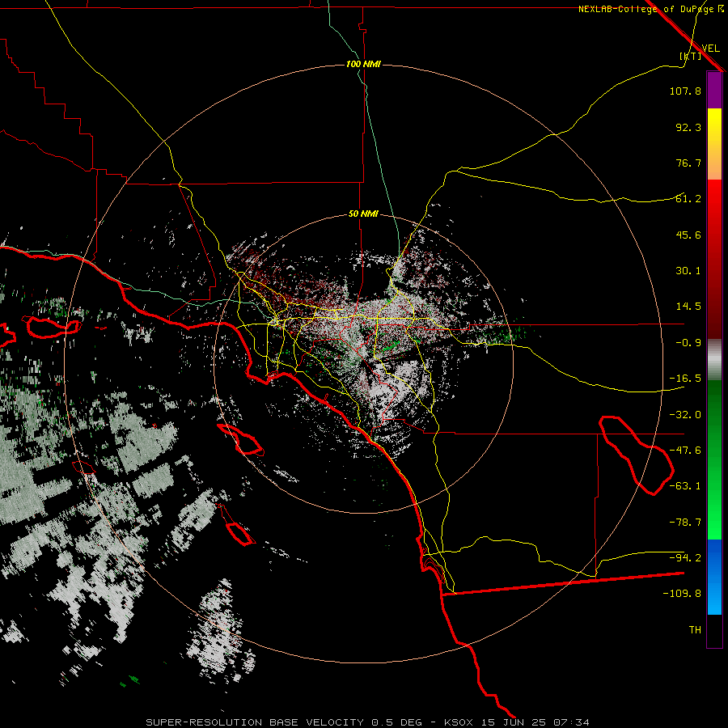Click the -32.0 velocity scale value
The image size is (728, 728).
(x=685, y=415)
